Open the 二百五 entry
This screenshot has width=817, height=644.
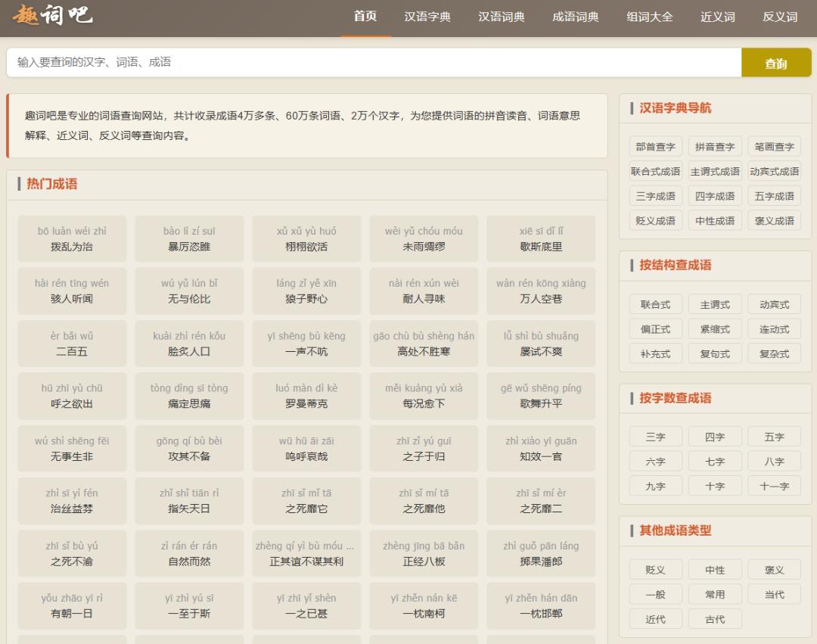[72, 344]
